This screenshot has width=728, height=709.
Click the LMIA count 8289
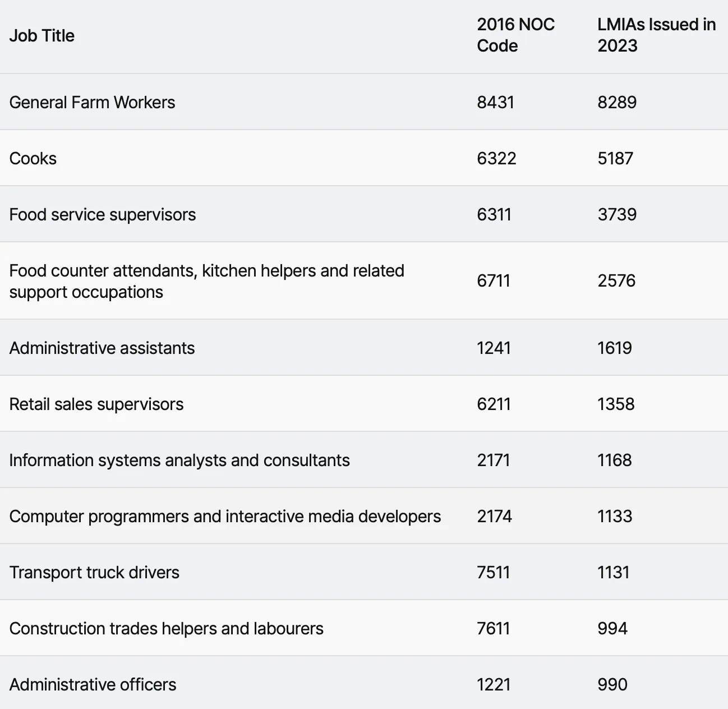click(617, 102)
